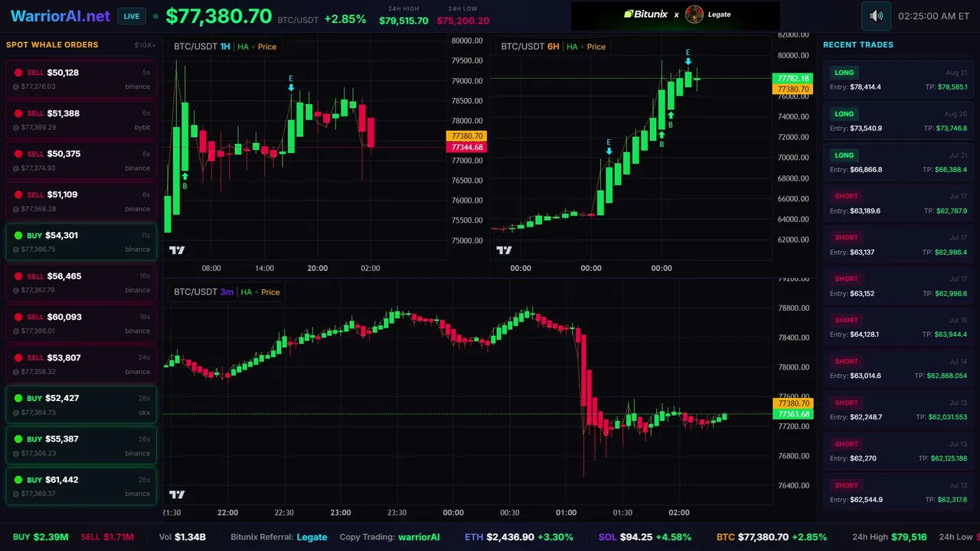Click the BTC $77,380.70 entry in the bottom ticker
This screenshot has width=980, height=551.
point(771,537)
